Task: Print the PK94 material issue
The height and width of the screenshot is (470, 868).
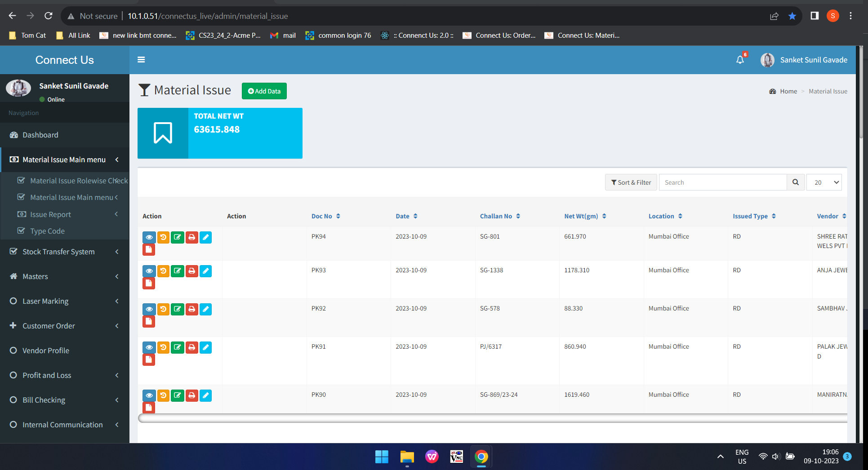Action: coord(192,237)
